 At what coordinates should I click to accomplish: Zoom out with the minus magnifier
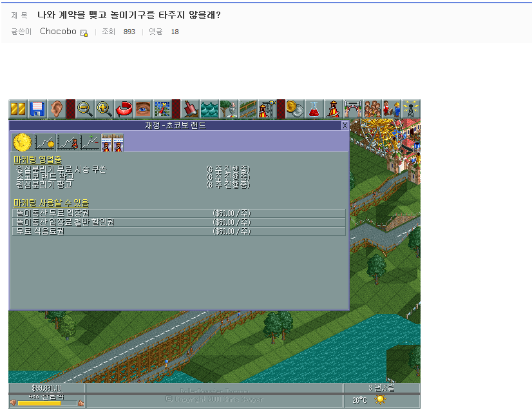tap(85, 109)
